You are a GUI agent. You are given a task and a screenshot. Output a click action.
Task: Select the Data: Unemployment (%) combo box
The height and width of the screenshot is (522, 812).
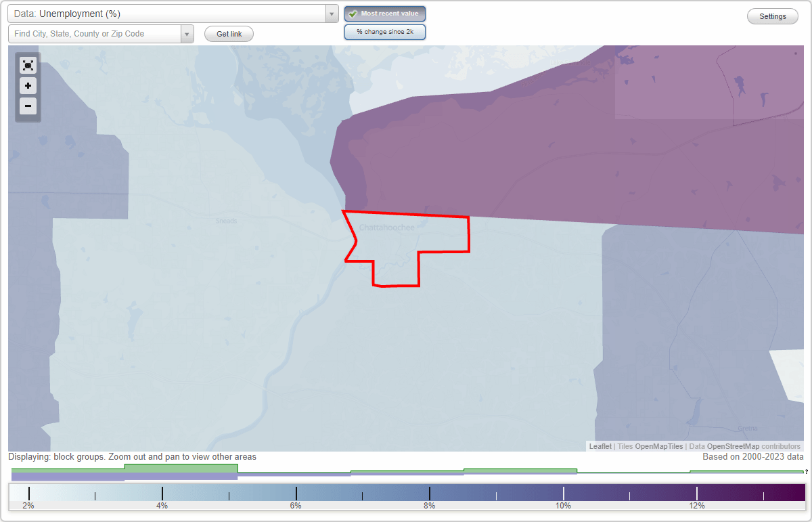(173, 14)
